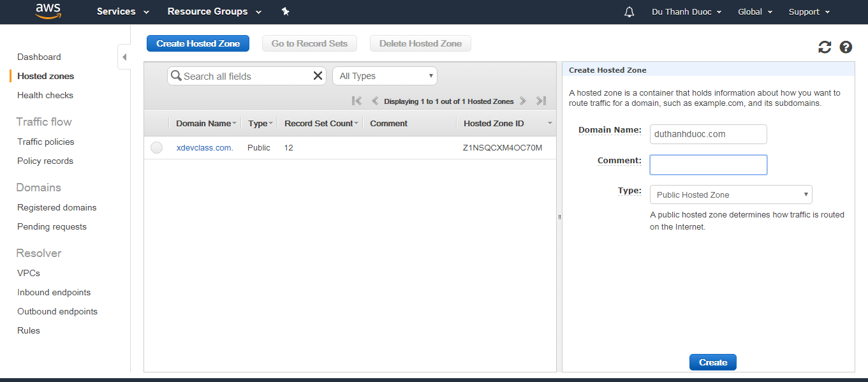The height and width of the screenshot is (382, 868).
Task: Click the Comment column header
Action: (x=388, y=123)
